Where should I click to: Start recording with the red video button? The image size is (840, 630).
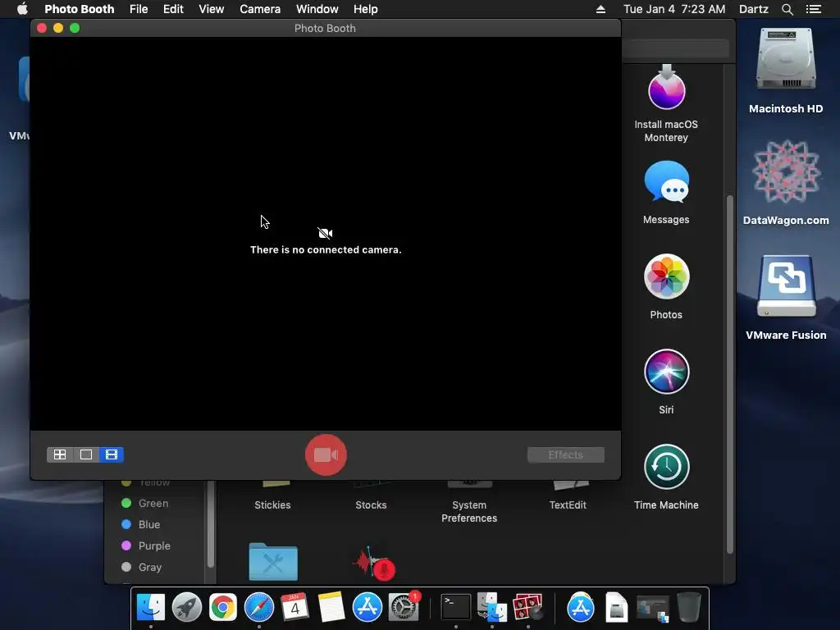(326, 454)
